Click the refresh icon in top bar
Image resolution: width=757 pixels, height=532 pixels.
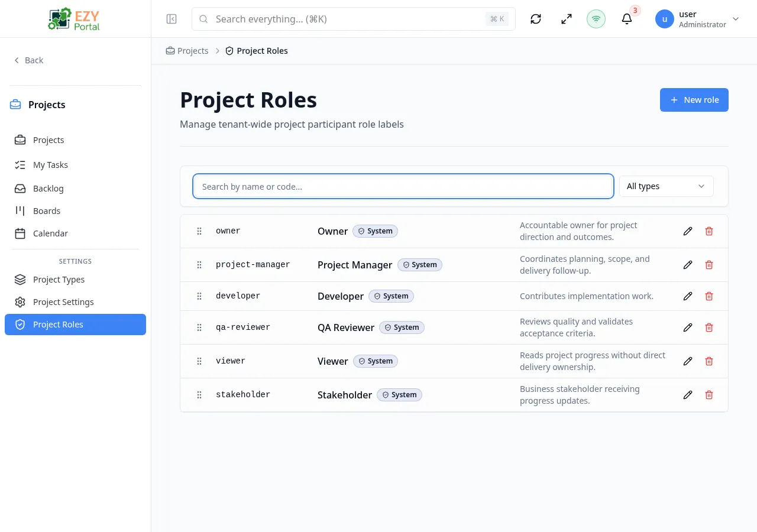536,19
